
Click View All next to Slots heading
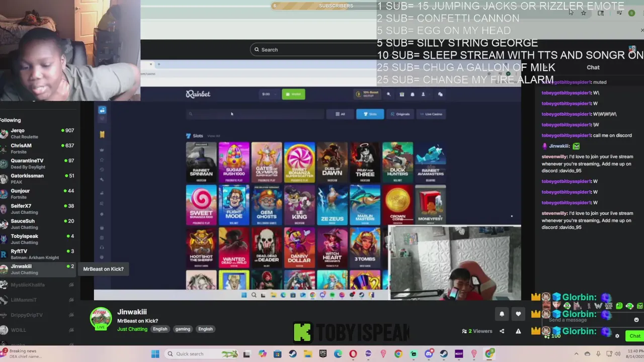click(214, 136)
